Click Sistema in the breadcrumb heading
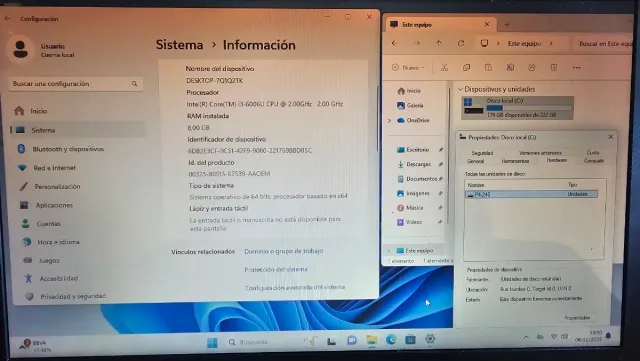 pyautogui.click(x=180, y=45)
